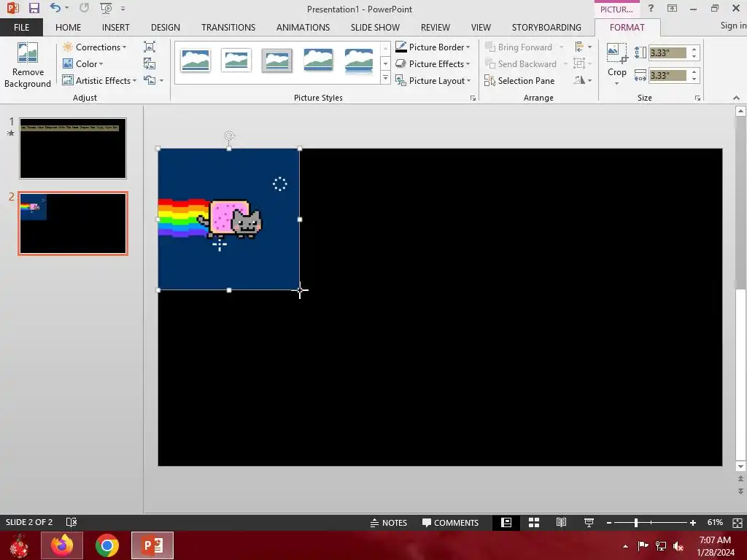Open the Corrections dropdown
Image resolution: width=747 pixels, height=560 pixels.
pyautogui.click(x=94, y=47)
